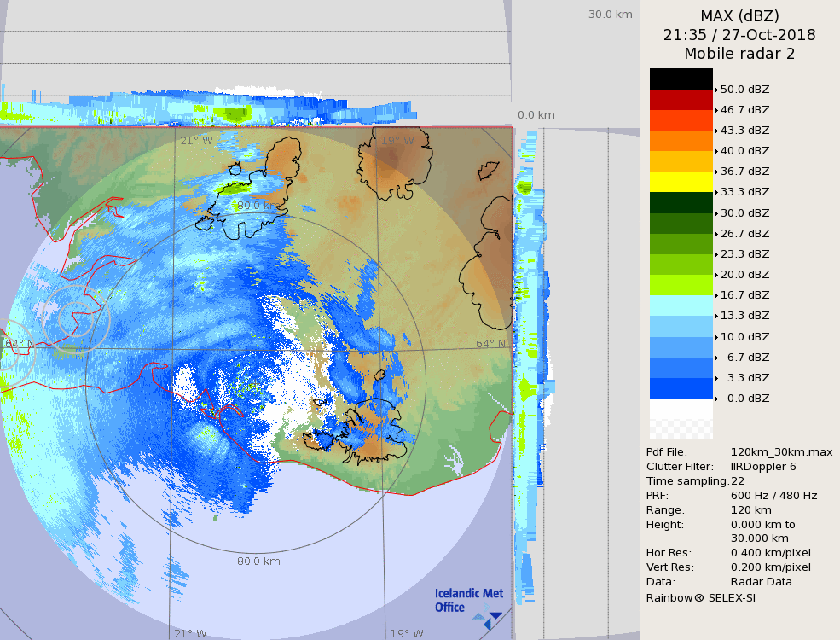Select the "Mobile radar 2" label
Viewport: 840px width, 640px height.
739,54
